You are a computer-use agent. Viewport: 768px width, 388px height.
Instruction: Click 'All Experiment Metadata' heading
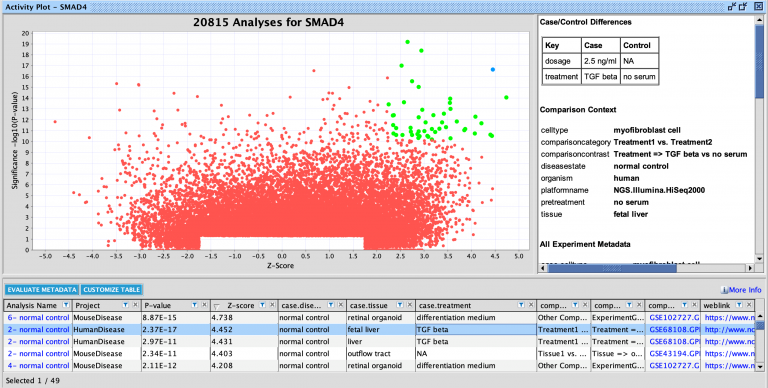585,244
